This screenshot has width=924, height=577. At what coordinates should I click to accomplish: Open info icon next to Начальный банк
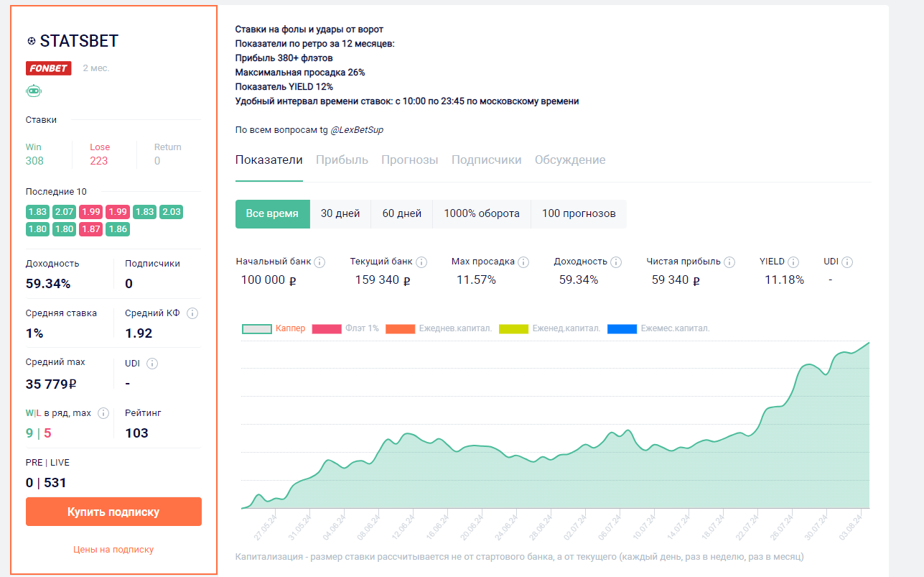click(x=319, y=262)
